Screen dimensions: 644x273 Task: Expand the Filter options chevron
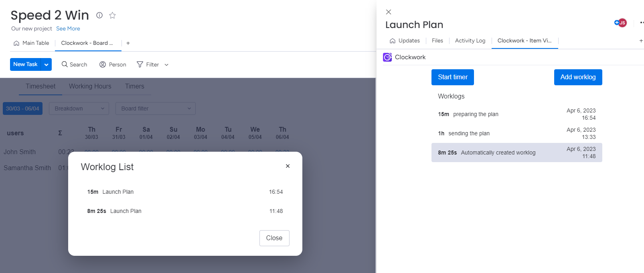166,65
